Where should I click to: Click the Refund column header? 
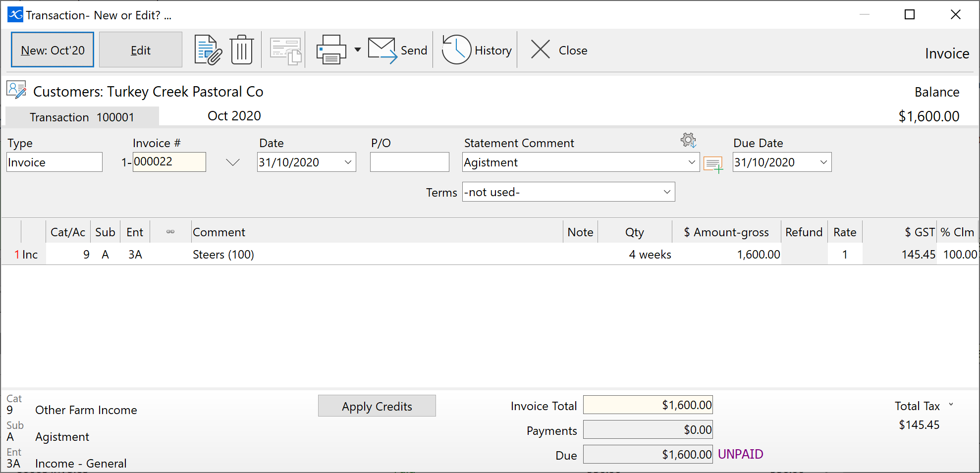coord(804,232)
